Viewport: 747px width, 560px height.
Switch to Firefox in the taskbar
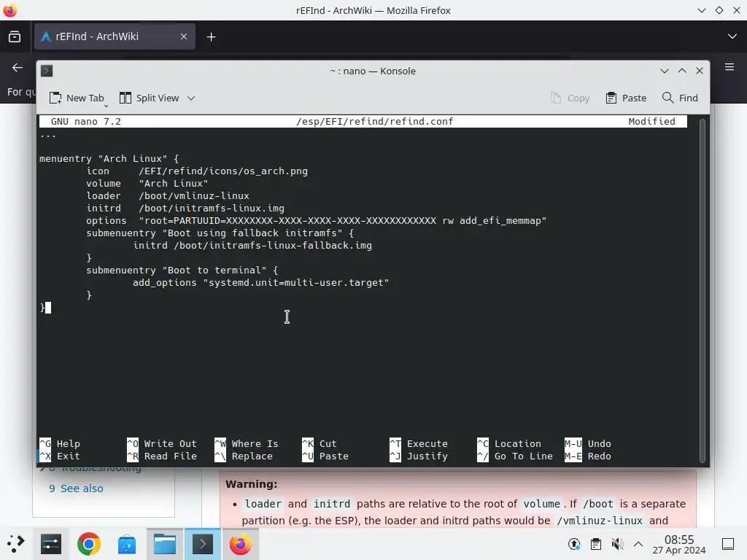(240, 544)
